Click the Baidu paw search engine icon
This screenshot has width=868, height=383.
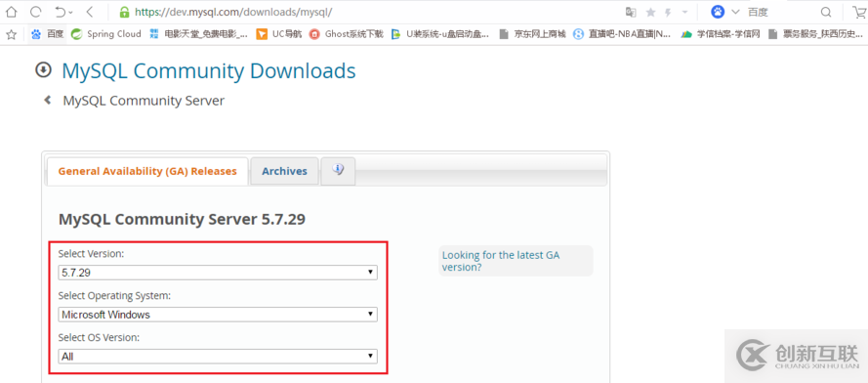click(718, 12)
